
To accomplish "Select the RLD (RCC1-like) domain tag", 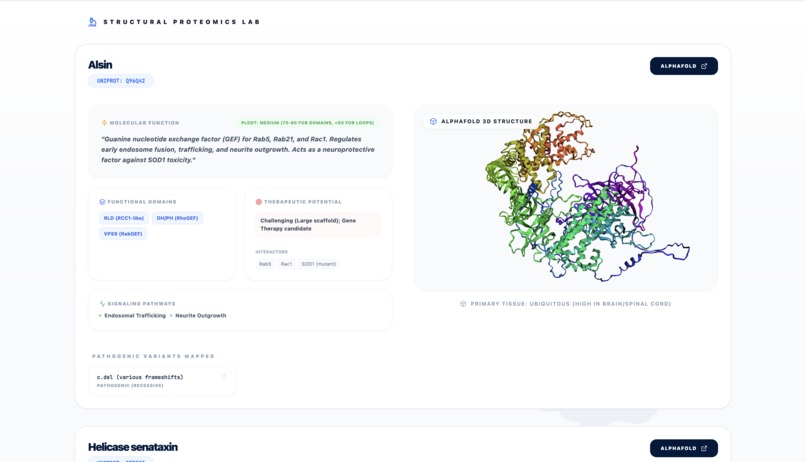I will tap(124, 218).
